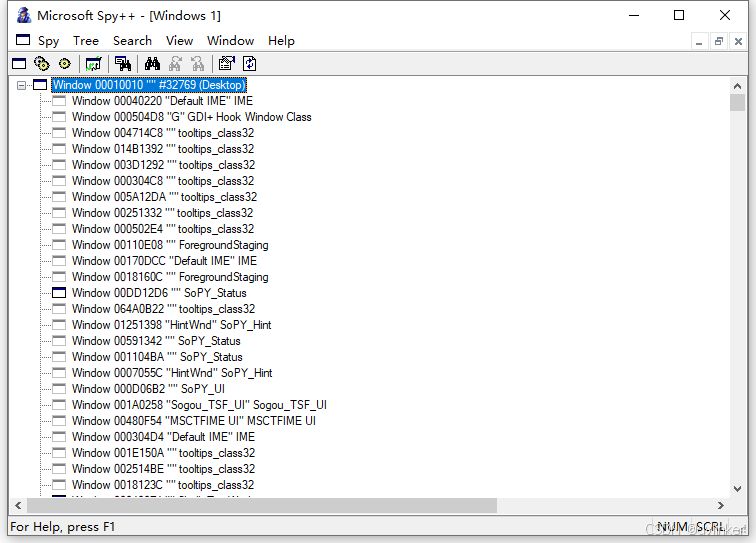This screenshot has width=756, height=543.
Task: Click the window icon beside GDI+ Hook Window Class
Action: point(59,117)
